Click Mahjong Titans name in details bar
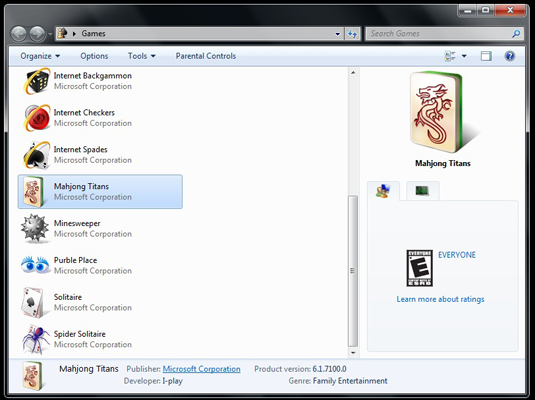This screenshot has height=400, width=535. click(89, 369)
